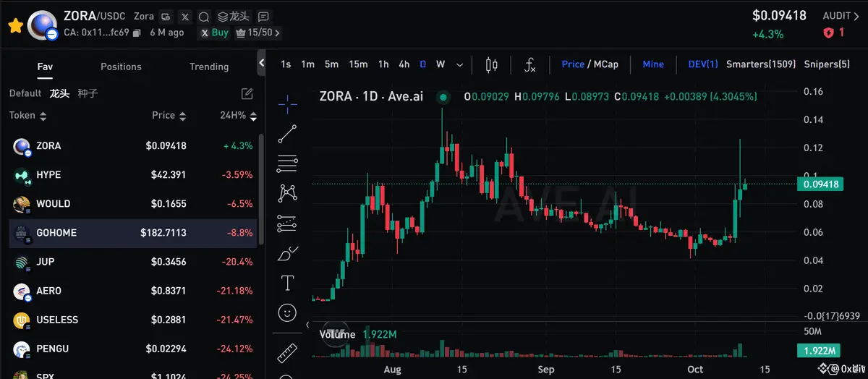Switch to the Fav tab

45,67
